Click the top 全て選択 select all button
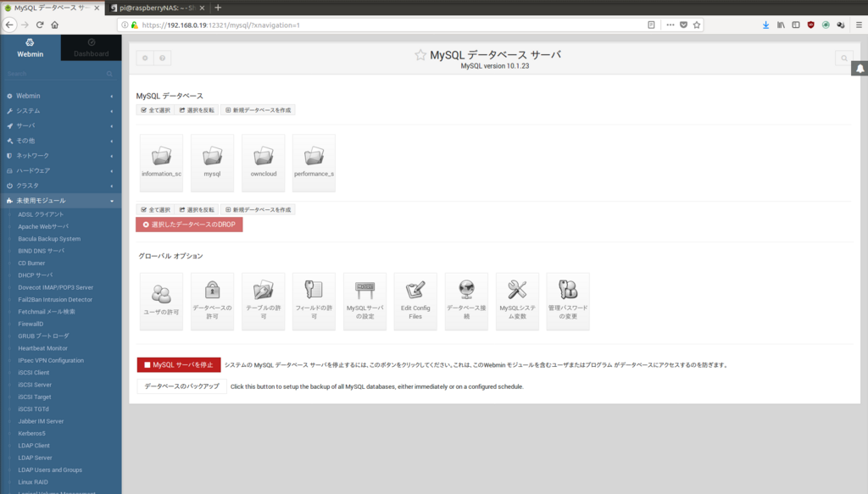868x494 pixels. 156,110
